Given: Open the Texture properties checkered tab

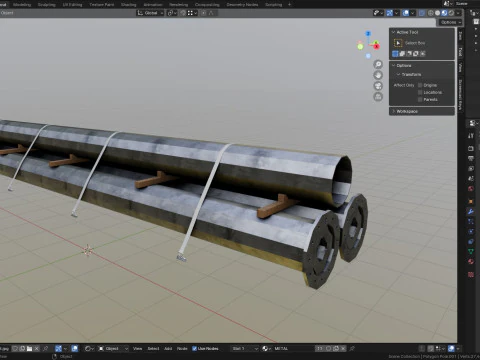Looking at the screenshot, I should pyautogui.click(x=471, y=275).
